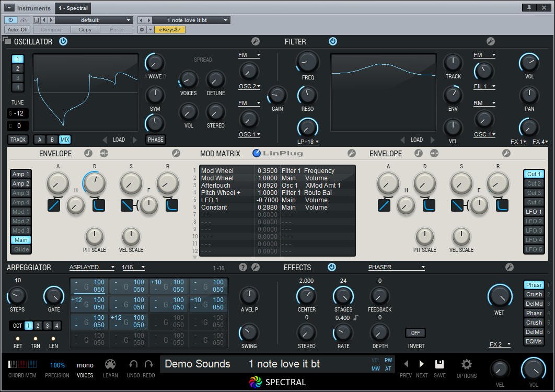Toggle the oscillator PHASE button
This screenshot has height=392, width=555.
coord(155,140)
